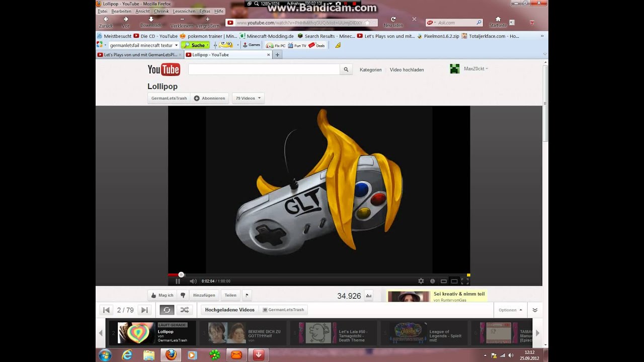Go forward with the Vor arrow
Screen dimensions: 644x362
126,22
